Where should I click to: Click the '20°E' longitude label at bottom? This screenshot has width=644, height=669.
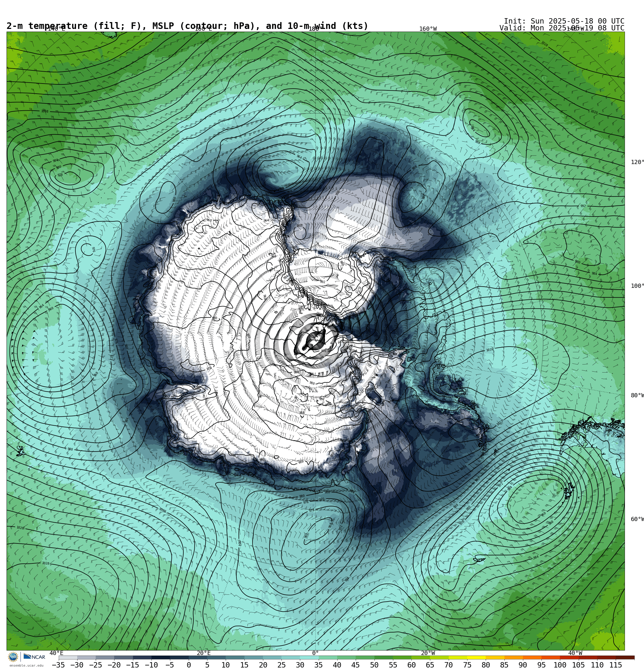click(204, 653)
